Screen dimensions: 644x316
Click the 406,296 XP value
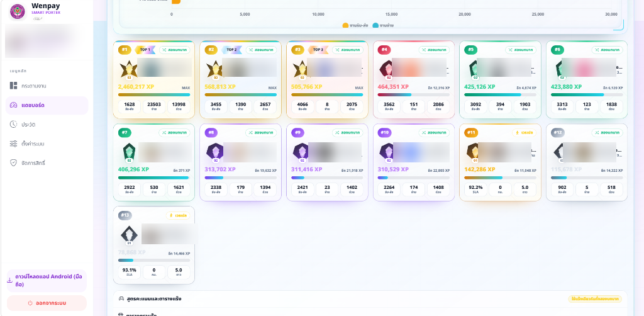(x=133, y=170)
